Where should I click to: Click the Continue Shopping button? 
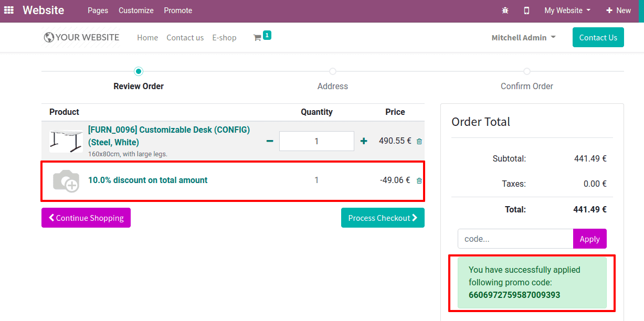click(86, 218)
